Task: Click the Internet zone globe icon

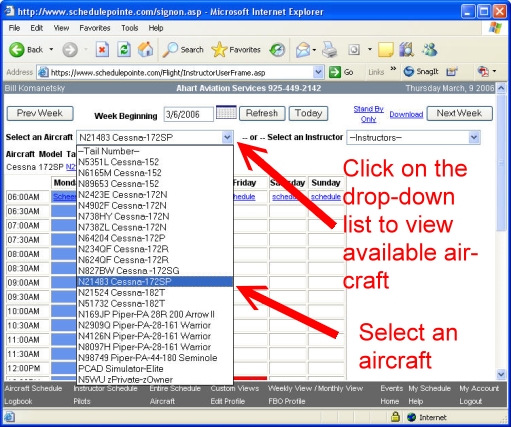Action: 411,417
